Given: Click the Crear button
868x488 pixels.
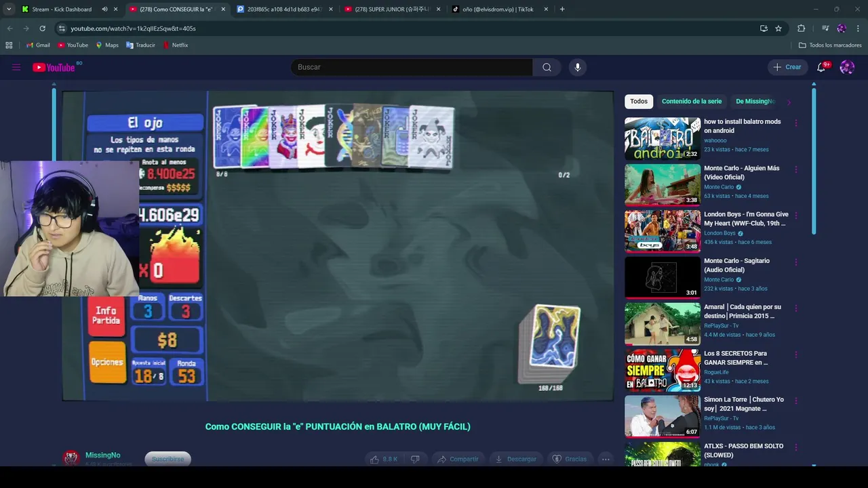Looking at the screenshot, I should point(787,67).
